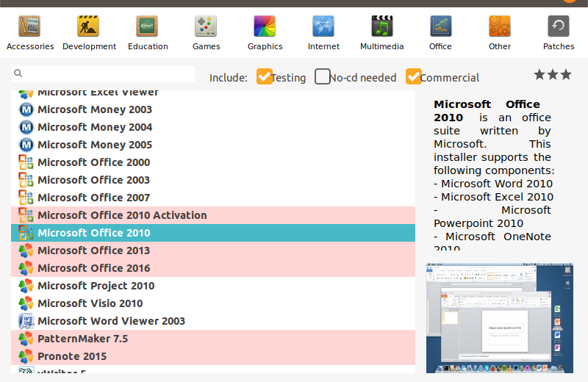Switch to the Patches category
Screen dimensions: 588x382
coord(559,33)
